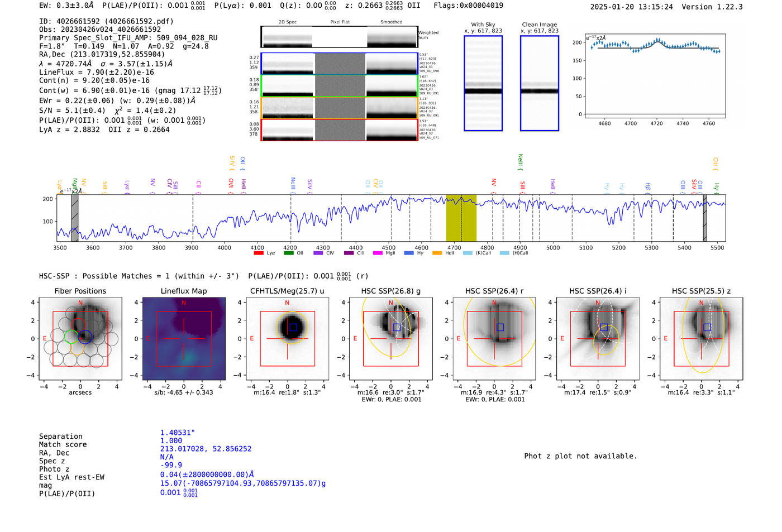Click the separation value 1.40531"

tap(178, 433)
